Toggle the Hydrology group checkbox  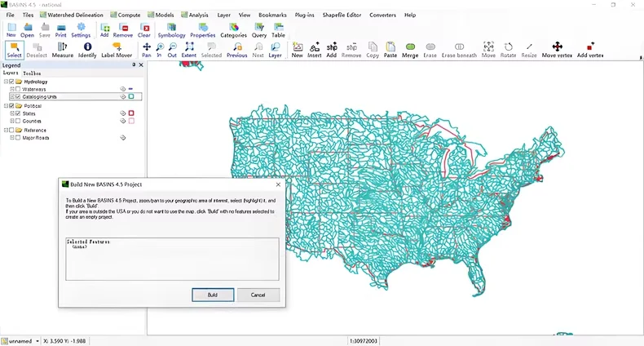point(11,82)
